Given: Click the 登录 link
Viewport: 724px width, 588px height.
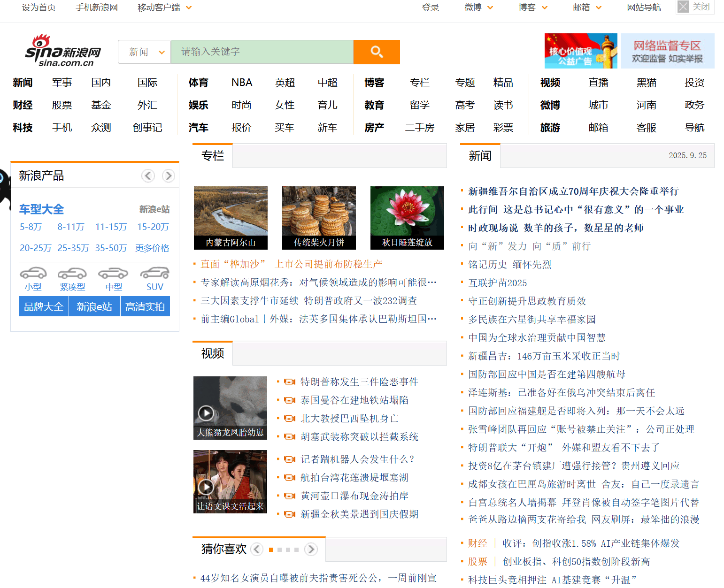Looking at the screenshot, I should (430, 8).
